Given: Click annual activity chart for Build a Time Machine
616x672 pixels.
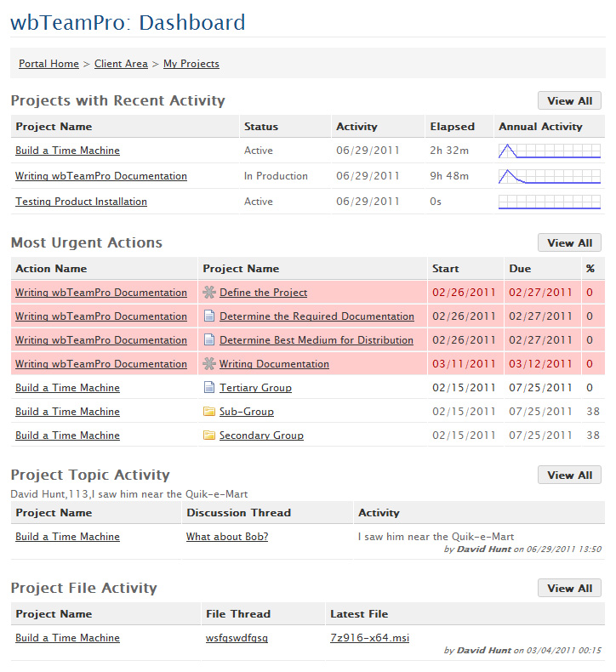Looking at the screenshot, I should (x=549, y=151).
